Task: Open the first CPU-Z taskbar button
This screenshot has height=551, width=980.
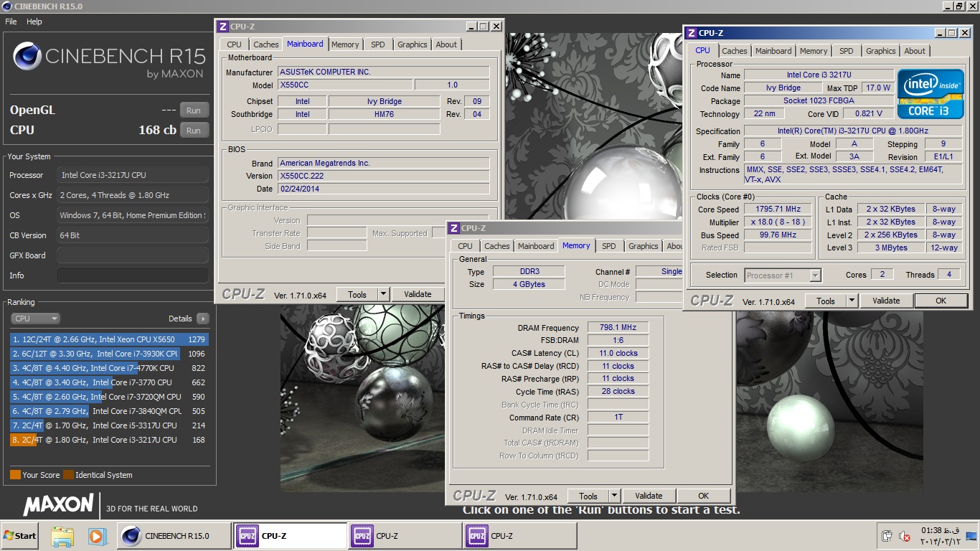Action: click(x=291, y=536)
